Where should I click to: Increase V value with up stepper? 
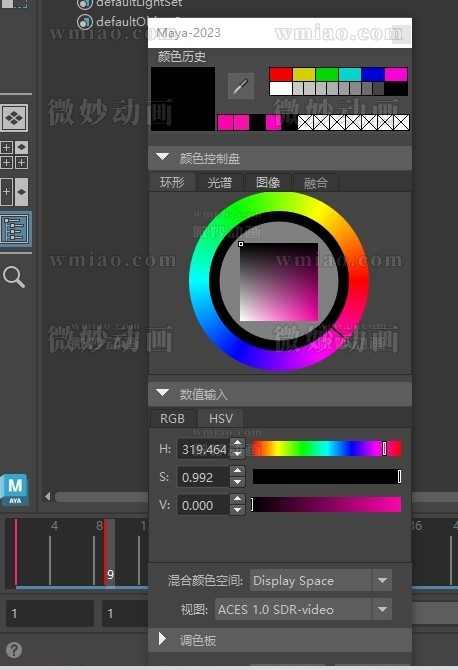[x=238, y=499]
